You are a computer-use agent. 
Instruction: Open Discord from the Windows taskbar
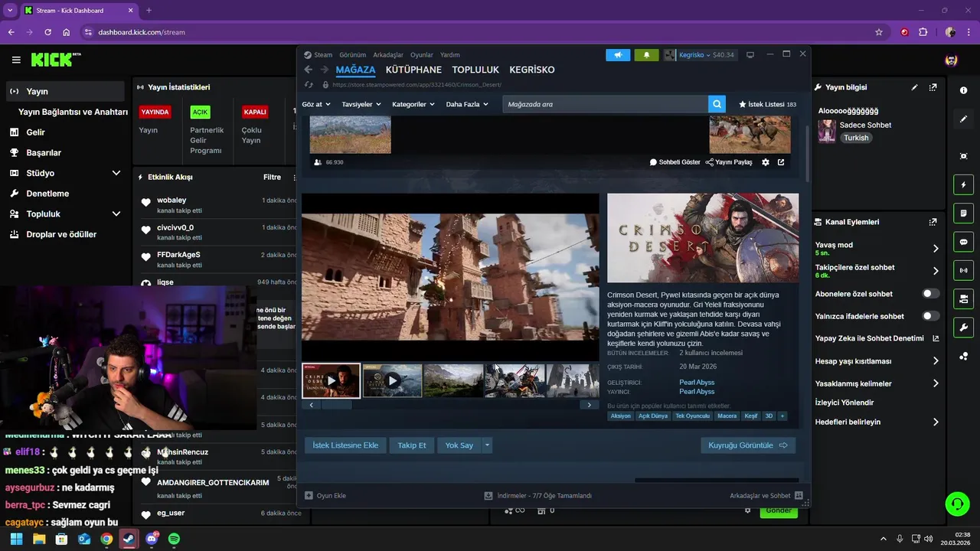(x=152, y=539)
